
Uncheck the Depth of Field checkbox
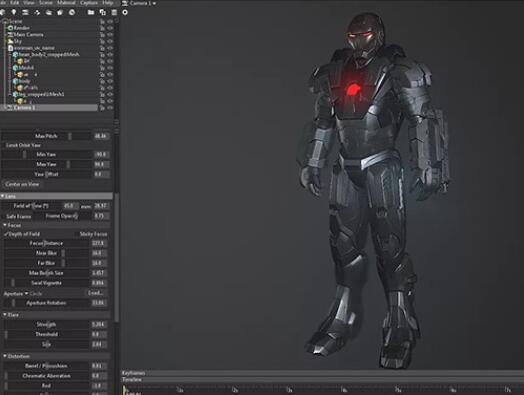coord(6,234)
